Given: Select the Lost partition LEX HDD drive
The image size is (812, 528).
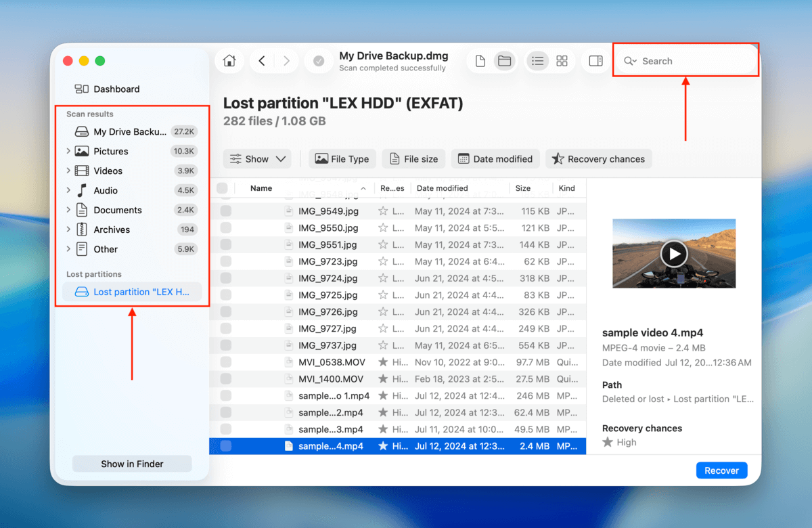Looking at the screenshot, I should 132,292.
